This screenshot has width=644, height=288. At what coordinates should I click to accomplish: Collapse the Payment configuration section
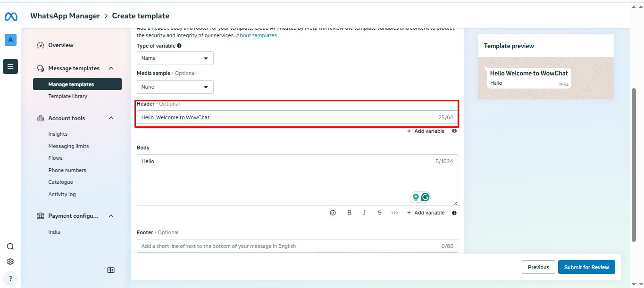[111, 216]
